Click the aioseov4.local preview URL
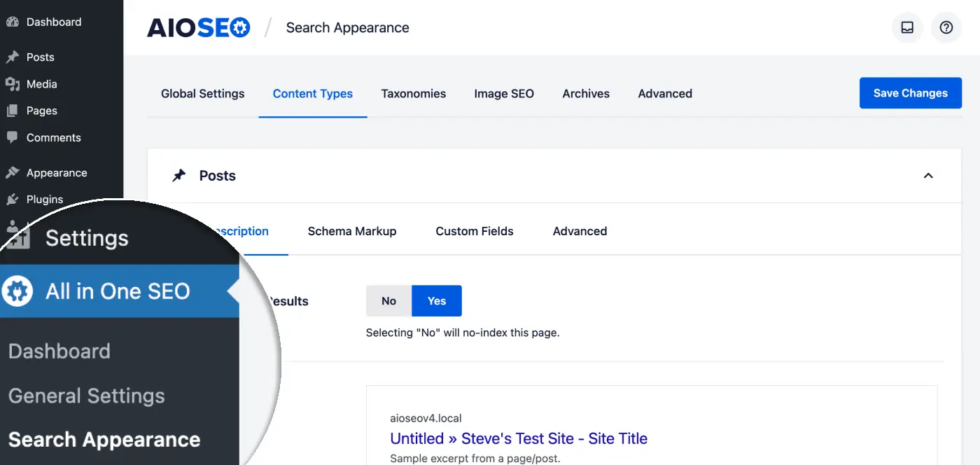The image size is (980, 465). point(426,419)
